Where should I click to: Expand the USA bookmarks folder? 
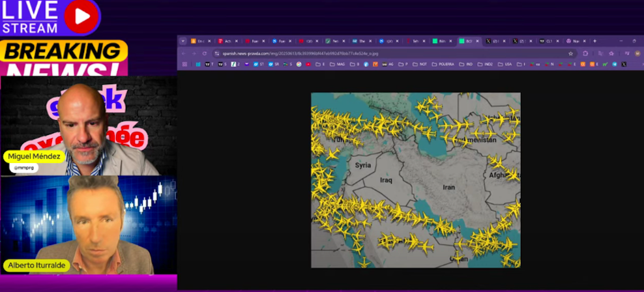pos(506,65)
